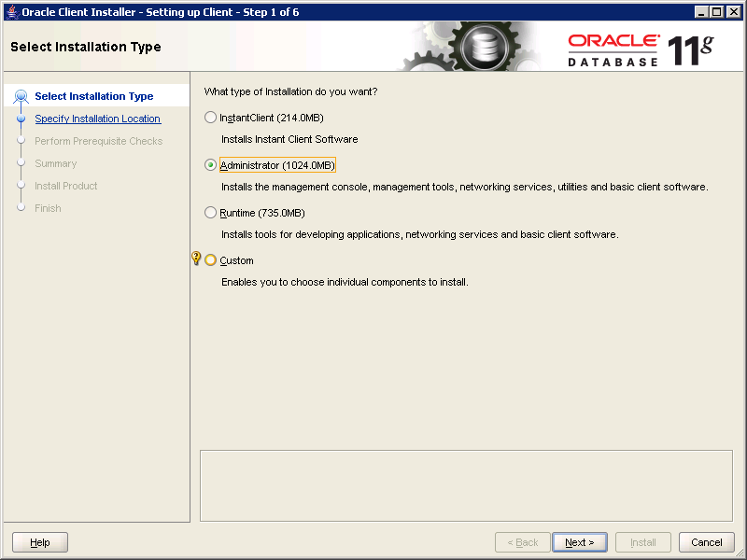
Task: Pick the Custom installation radio button
Action: coord(210,260)
